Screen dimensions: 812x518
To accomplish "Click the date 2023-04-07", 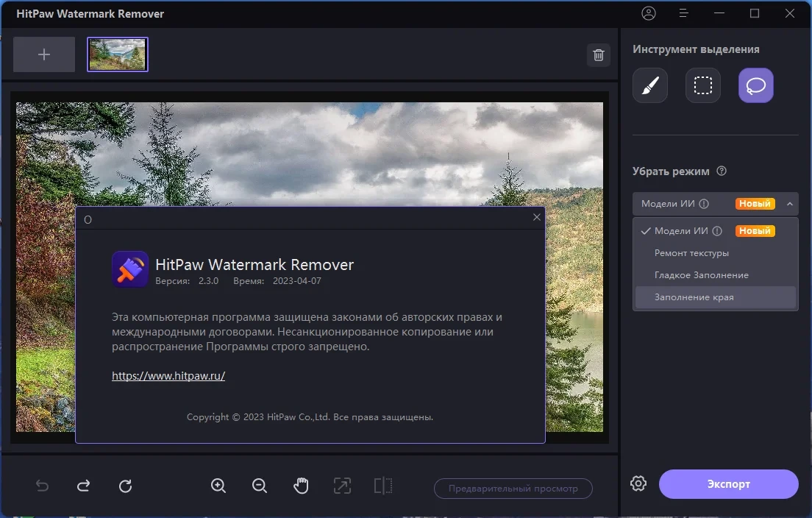I will pos(297,281).
